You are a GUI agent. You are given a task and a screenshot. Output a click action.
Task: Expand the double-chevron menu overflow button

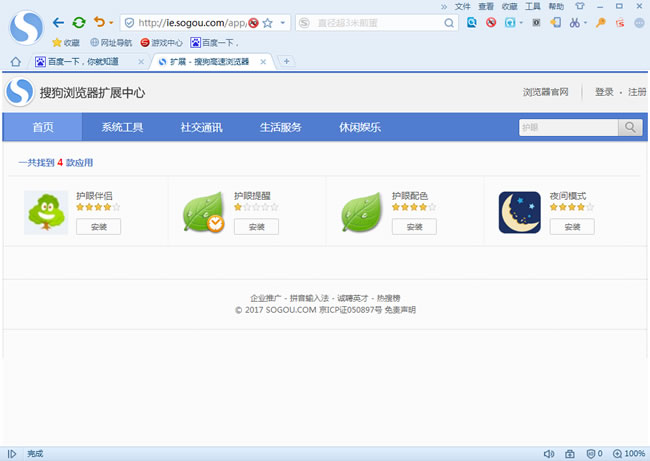(x=444, y=7)
